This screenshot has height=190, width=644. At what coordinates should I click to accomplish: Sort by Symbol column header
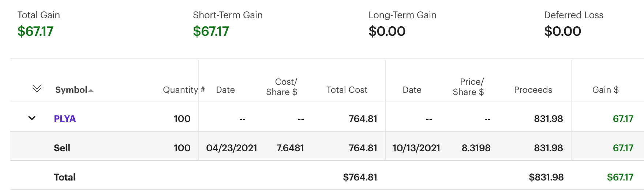pos(71,90)
